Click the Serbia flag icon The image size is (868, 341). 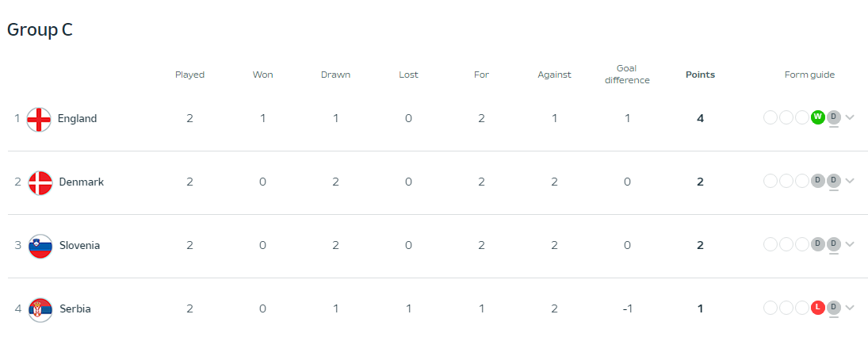click(x=40, y=309)
